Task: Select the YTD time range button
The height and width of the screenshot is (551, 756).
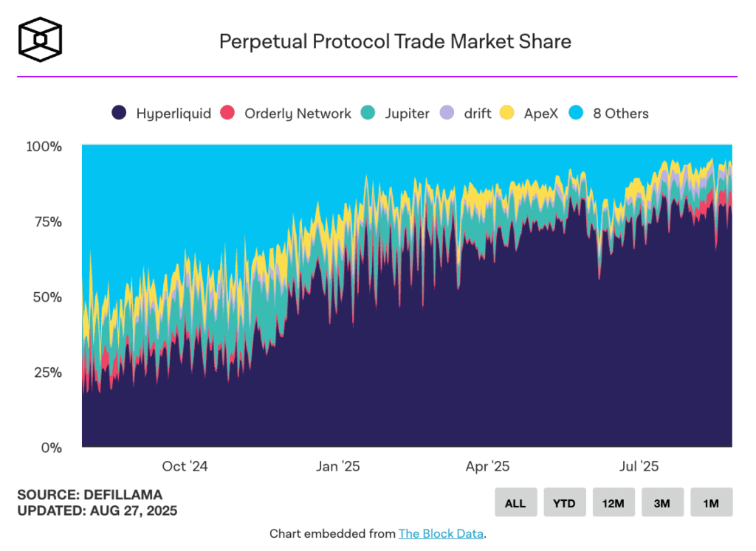Action: 565,502
